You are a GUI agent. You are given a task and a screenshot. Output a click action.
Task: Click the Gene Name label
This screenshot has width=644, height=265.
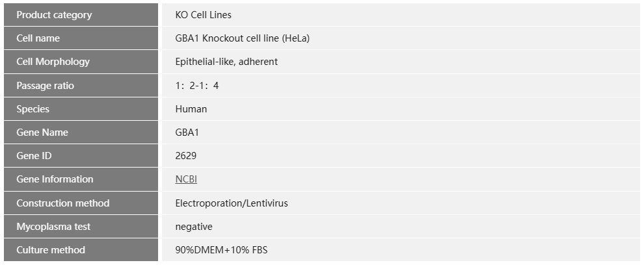pyautogui.click(x=42, y=132)
